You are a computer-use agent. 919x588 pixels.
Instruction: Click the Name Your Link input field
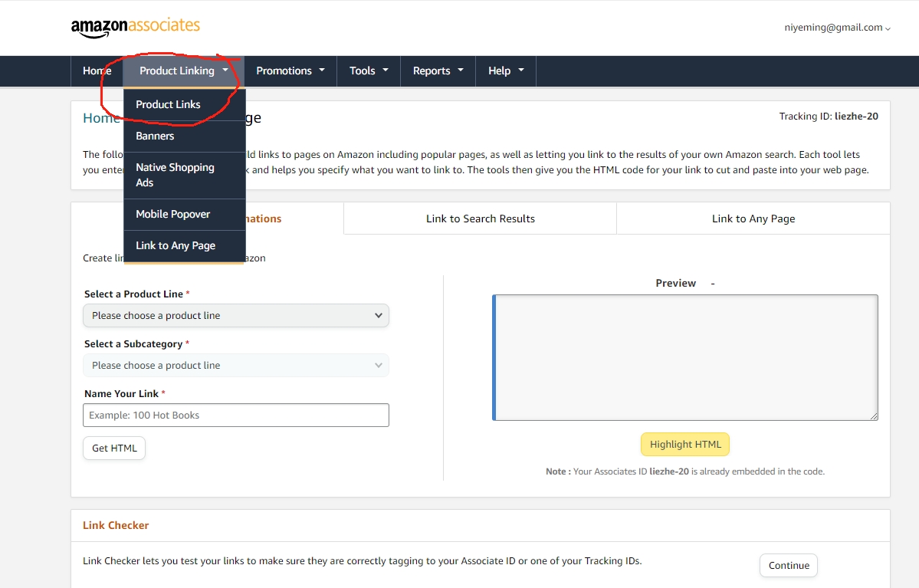tap(236, 415)
